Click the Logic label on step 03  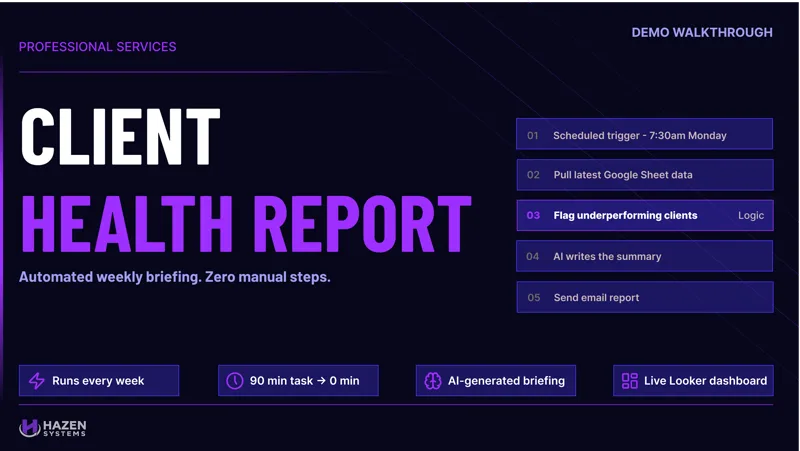tap(751, 215)
